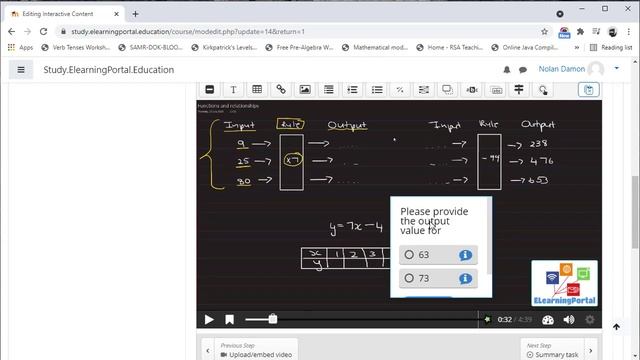
Task: Open the Mathematical mod... bookmark
Action: click(x=375, y=47)
